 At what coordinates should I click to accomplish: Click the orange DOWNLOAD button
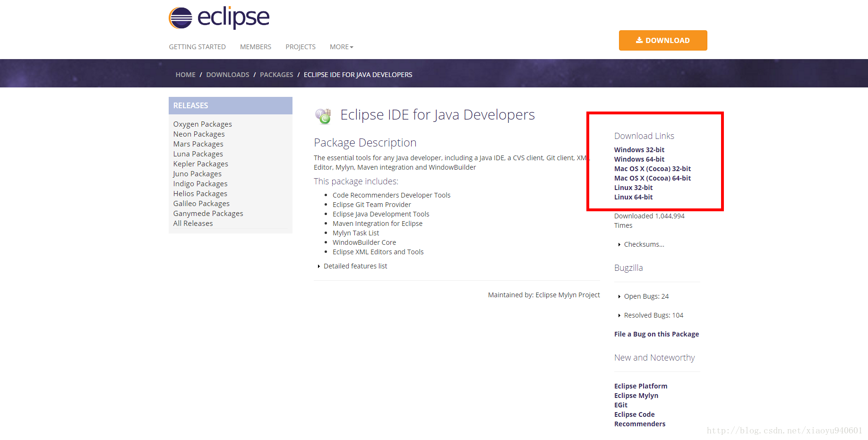coord(663,40)
